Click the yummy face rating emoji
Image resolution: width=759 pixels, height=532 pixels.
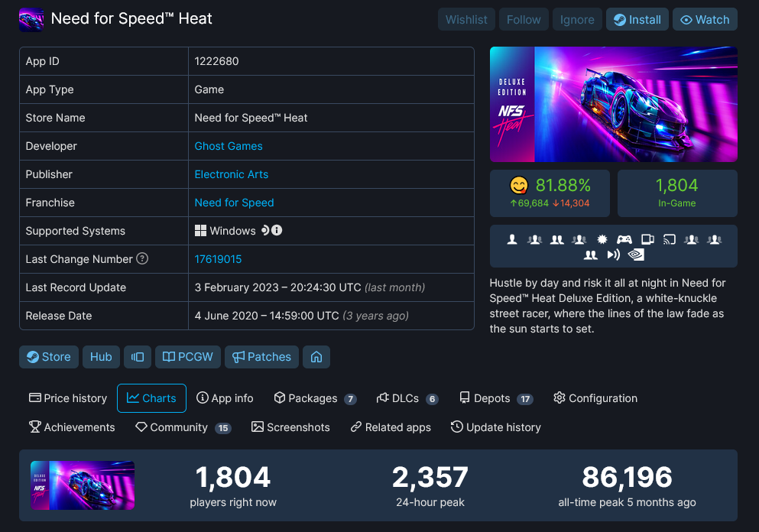coord(519,186)
